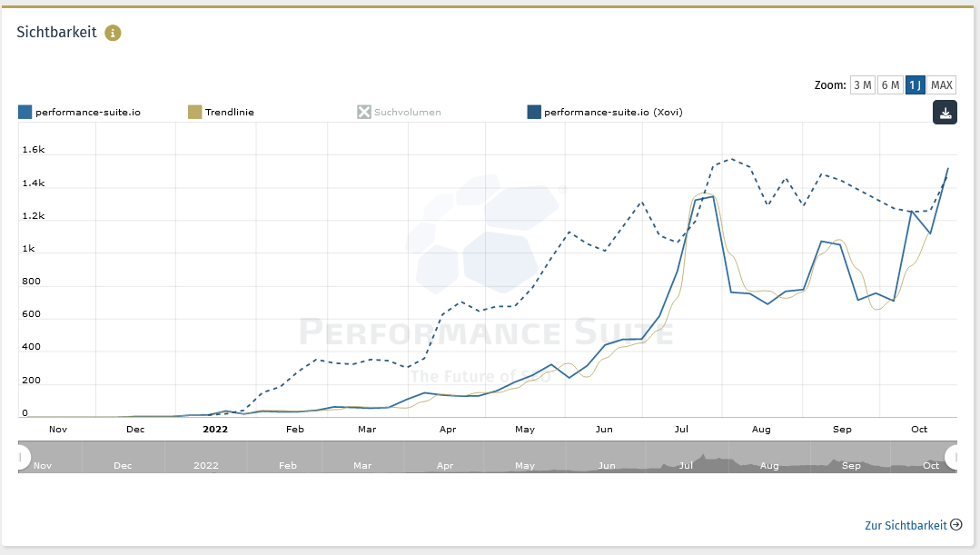Open the Zur Sichtbarkeit link

coord(906,525)
